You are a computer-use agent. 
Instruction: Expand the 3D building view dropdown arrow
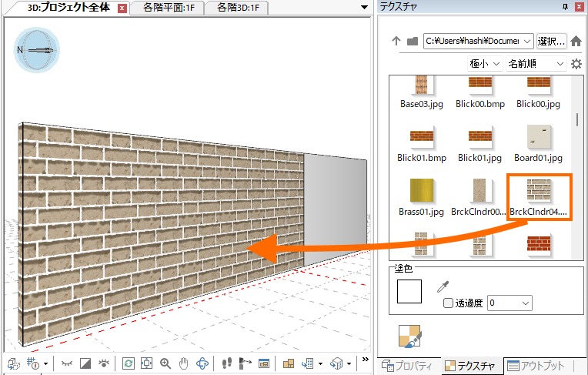[x=349, y=363]
